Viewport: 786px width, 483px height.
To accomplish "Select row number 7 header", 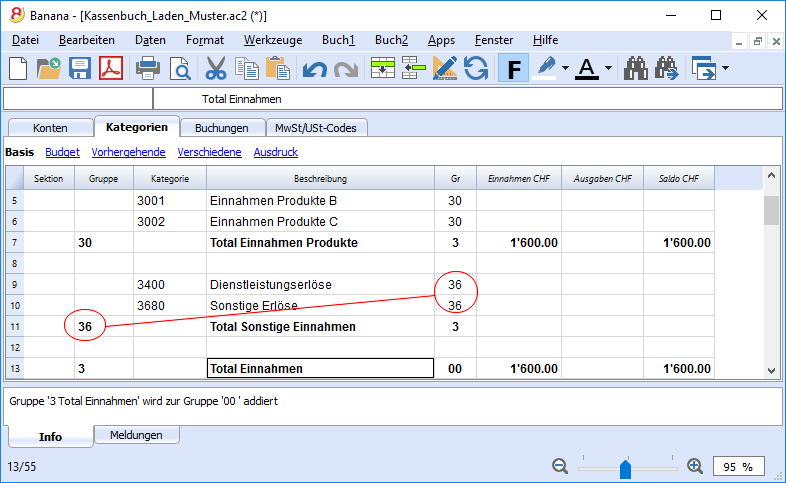I will 15,243.
